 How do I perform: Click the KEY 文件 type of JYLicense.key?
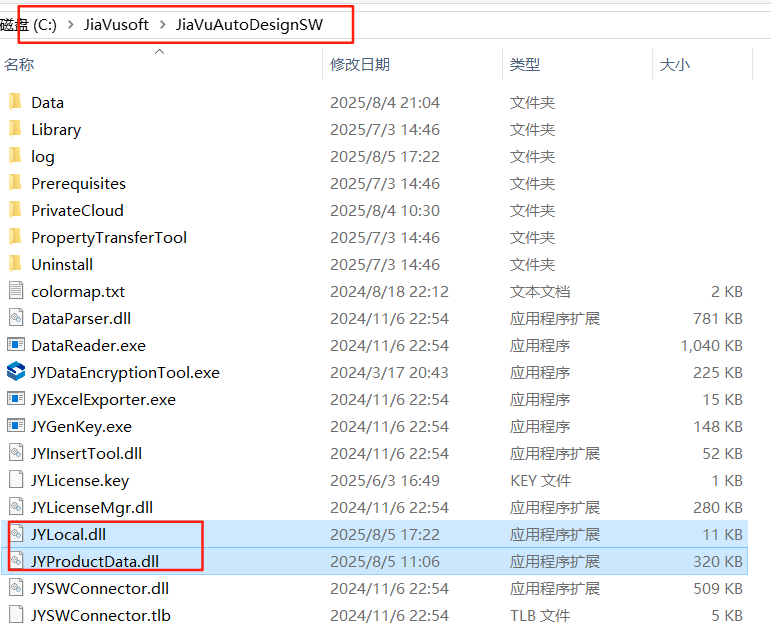click(x=540, y=480)
